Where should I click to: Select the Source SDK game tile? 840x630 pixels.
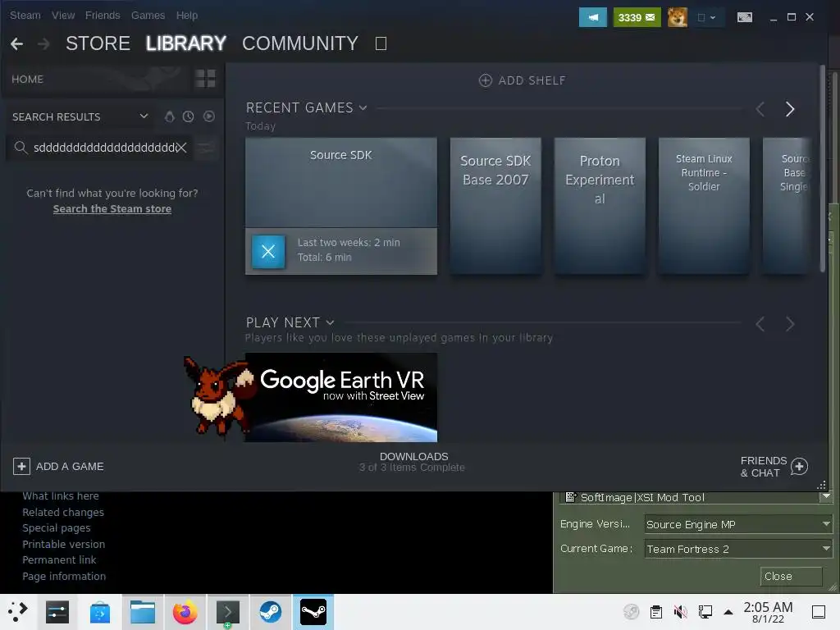coord(340,183)
